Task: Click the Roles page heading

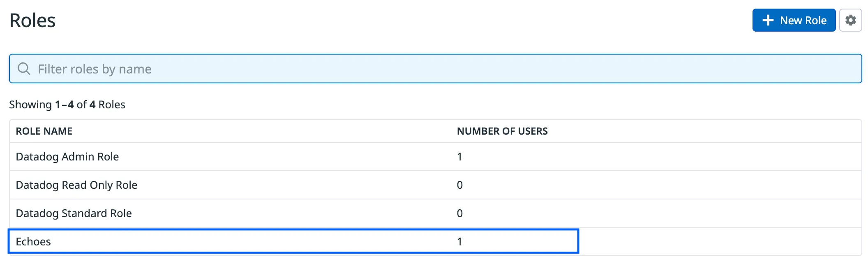Action: [32, 21]
